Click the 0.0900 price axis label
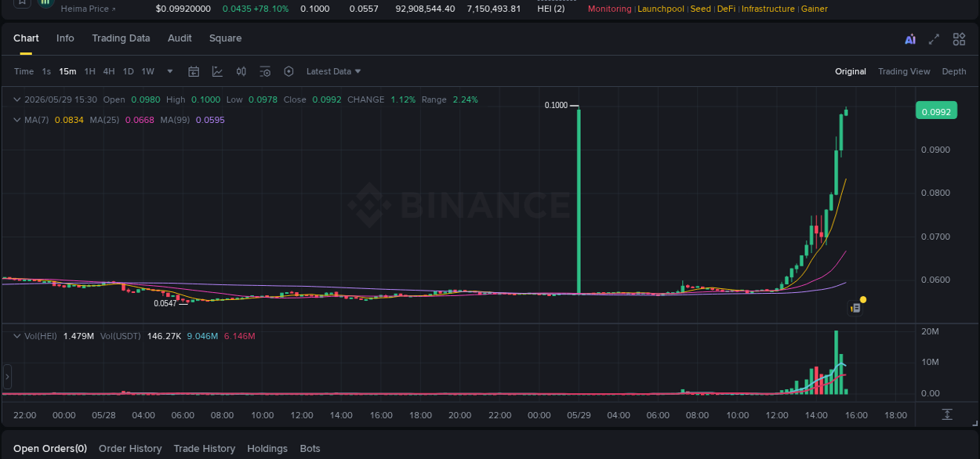The width and height of the screenshot is (980, 459). click(935, 150)
